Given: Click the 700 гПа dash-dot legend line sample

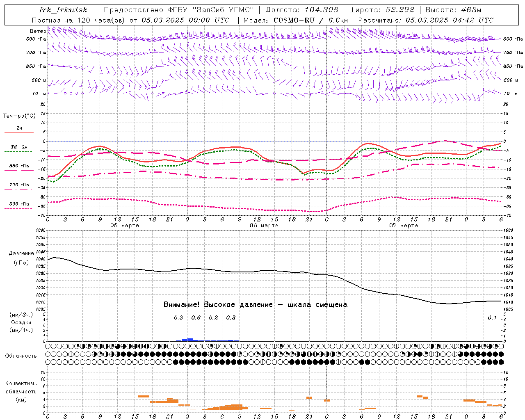Looking at the screenshot, I should [18, 190].
